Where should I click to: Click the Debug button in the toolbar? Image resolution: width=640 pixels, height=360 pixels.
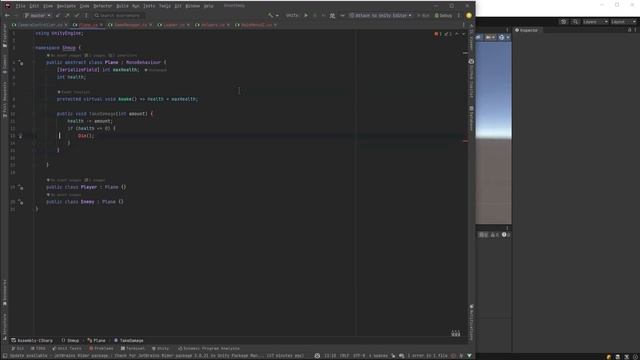click(443, 16)
